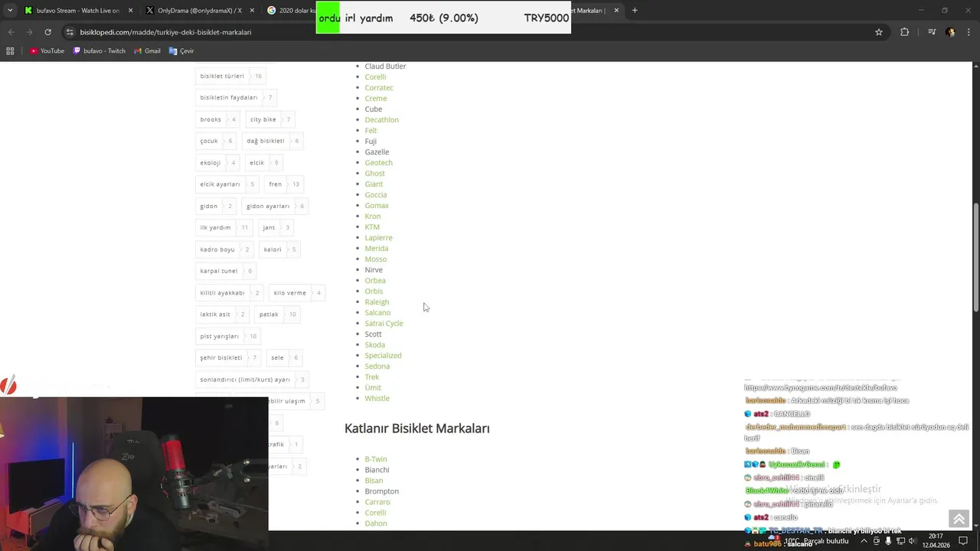This screenshot has height=551, width=980.
Task: Open the Çevir translate bookmark
Action: click(181, 51)
